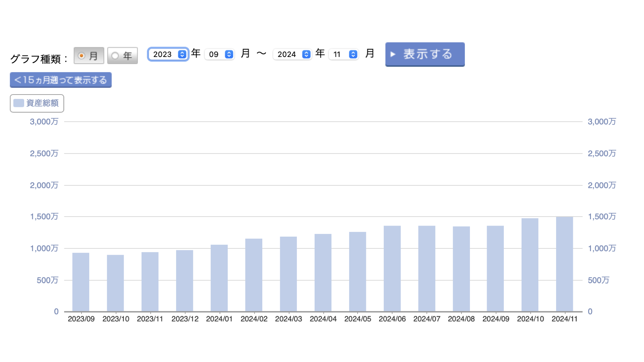The image size is (644, 362).
Task: Click the 2024/06 bar in the chart
Action: click(392, 269)
